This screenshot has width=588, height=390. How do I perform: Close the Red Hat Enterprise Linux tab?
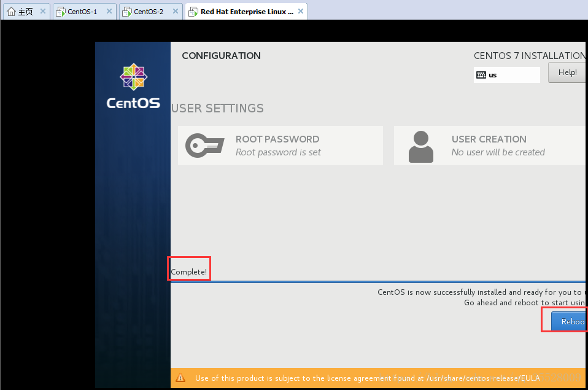point(301,11)
